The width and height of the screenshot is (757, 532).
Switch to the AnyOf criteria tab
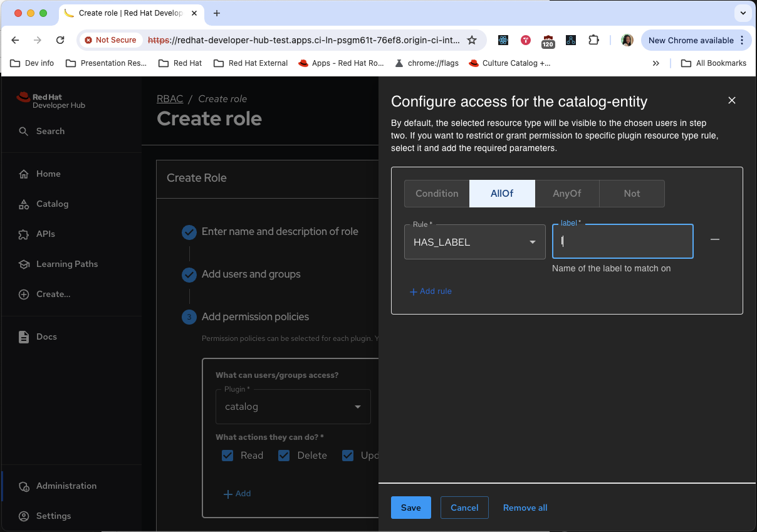pos(566,194)
